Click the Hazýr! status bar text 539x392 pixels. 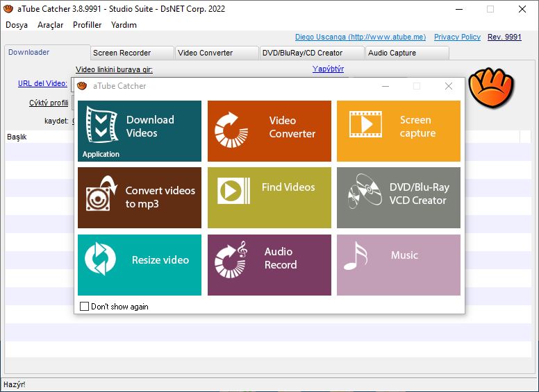tap(14, 384)
